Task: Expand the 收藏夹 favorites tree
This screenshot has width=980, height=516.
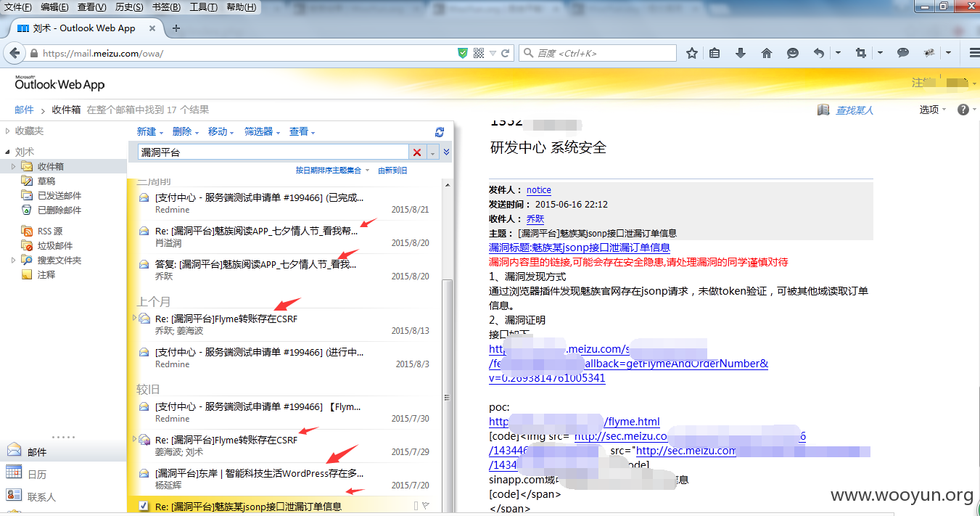Action: click(7, 131)
